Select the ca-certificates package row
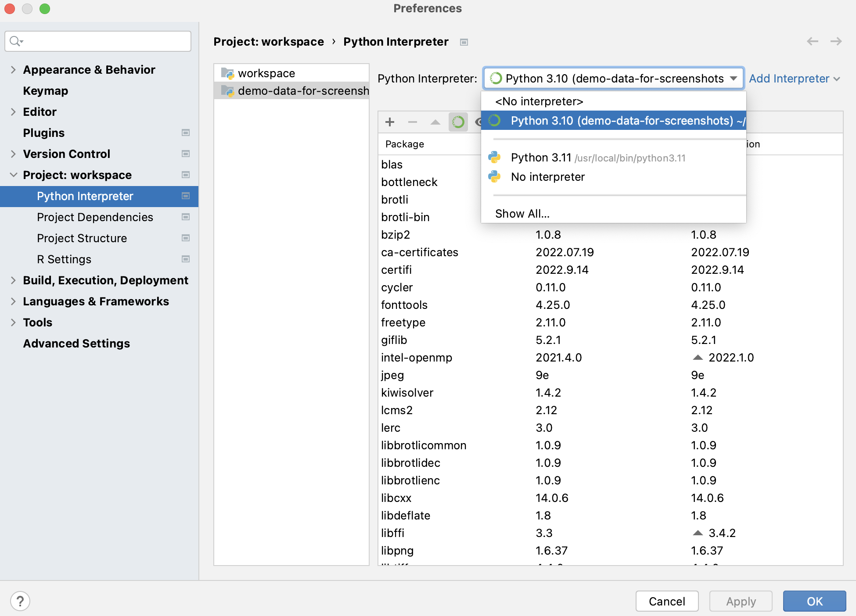Viewport: 856px width, 616px height. 610,252
